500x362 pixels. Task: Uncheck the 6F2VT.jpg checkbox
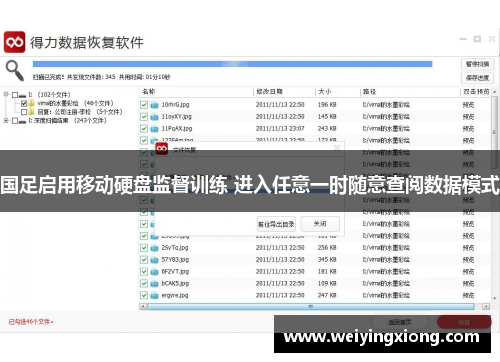(144, 272)
